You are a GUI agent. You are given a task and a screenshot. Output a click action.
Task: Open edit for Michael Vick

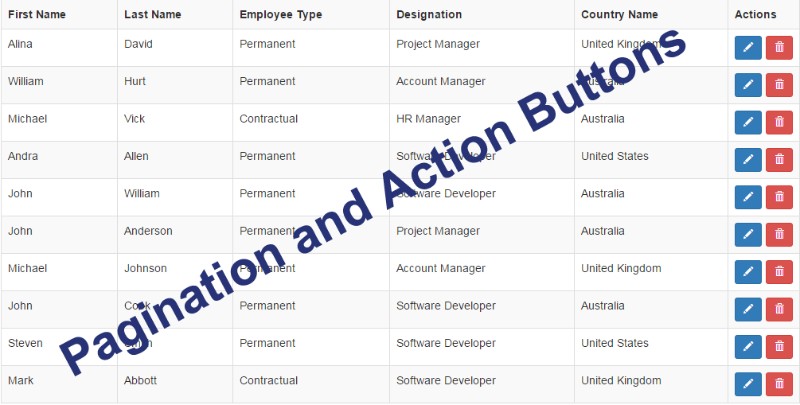click(x=748, y=122)
